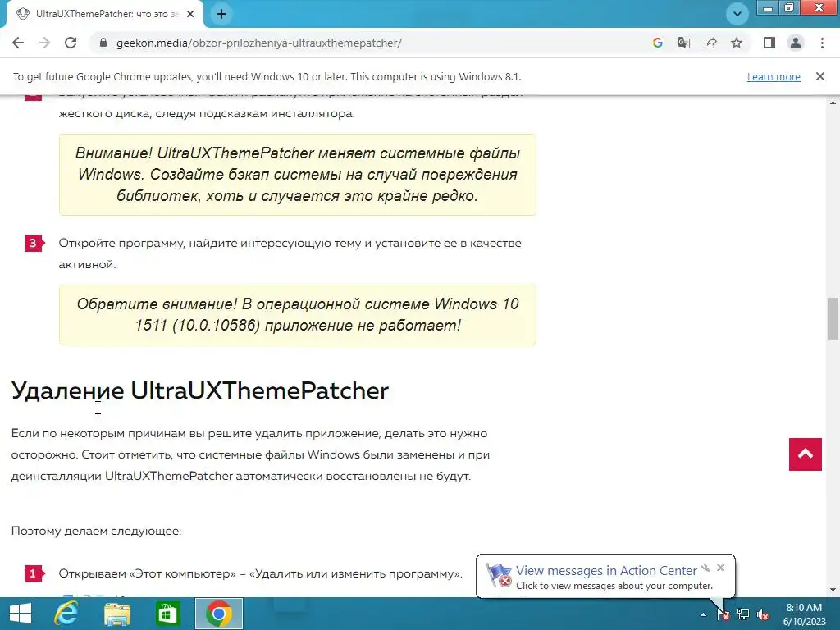Open the Chrome profile menu
This screenshot has height=630, width=840.
796,43
